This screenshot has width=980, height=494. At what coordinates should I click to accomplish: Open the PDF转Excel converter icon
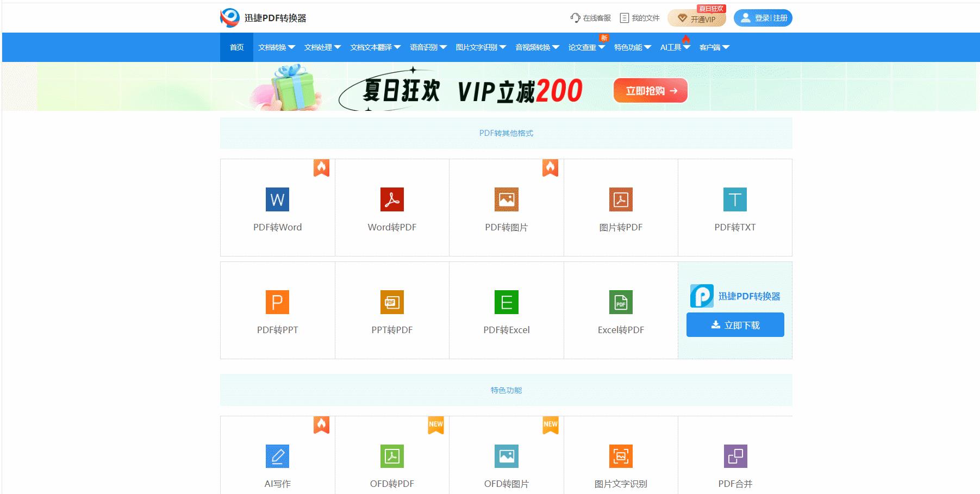click(506, 302)
